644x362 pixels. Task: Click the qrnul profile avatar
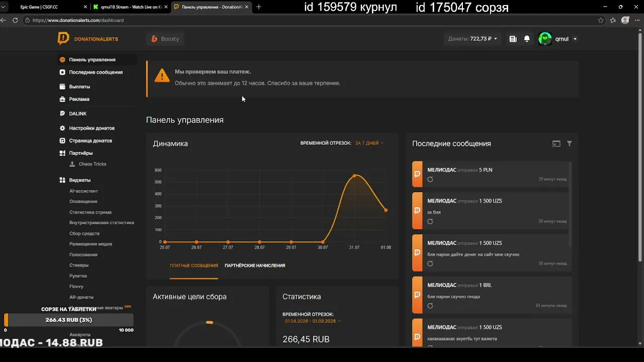[x=545, y=39]
